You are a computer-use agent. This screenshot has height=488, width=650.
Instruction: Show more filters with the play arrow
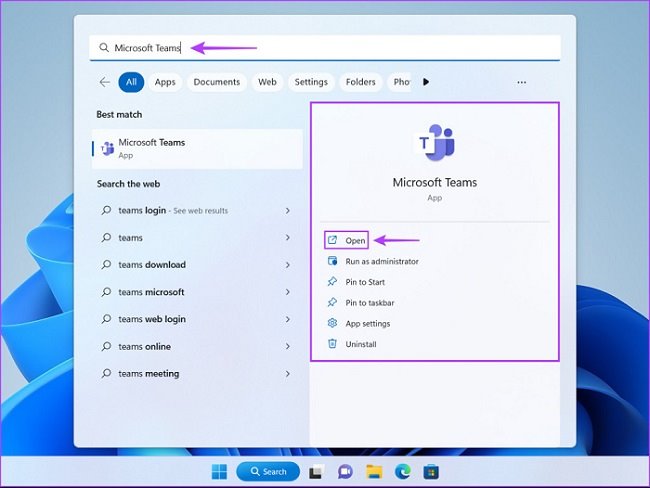tap(426, 82)
